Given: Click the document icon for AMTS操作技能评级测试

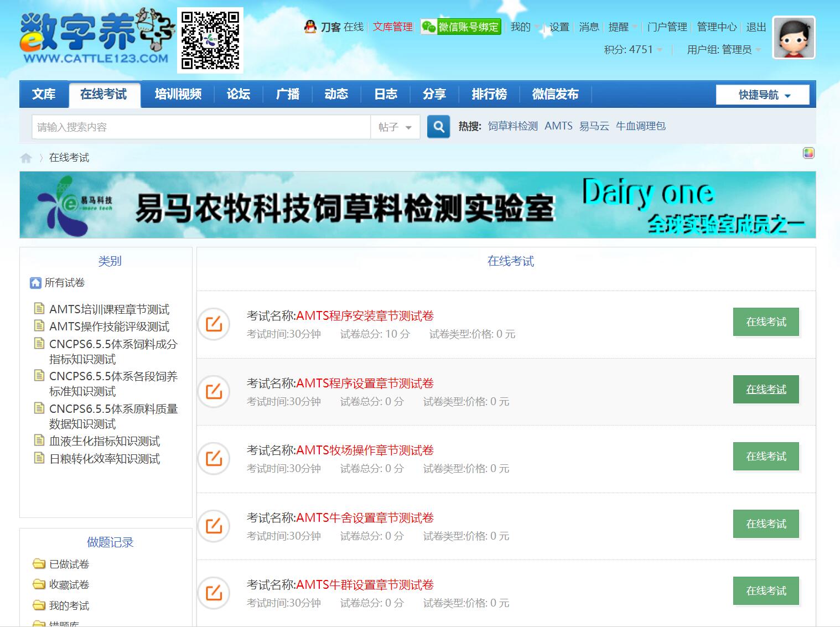Looking at the screenshot, I should point(39,325).
